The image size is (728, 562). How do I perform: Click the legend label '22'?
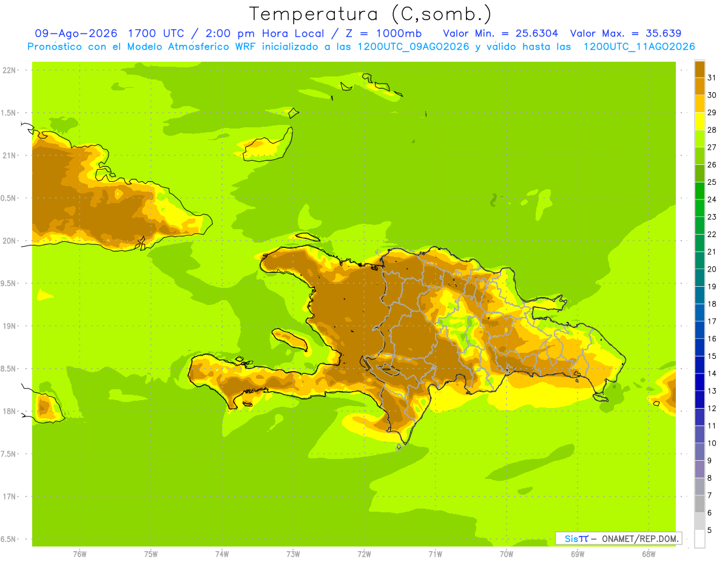coord(712,234)
